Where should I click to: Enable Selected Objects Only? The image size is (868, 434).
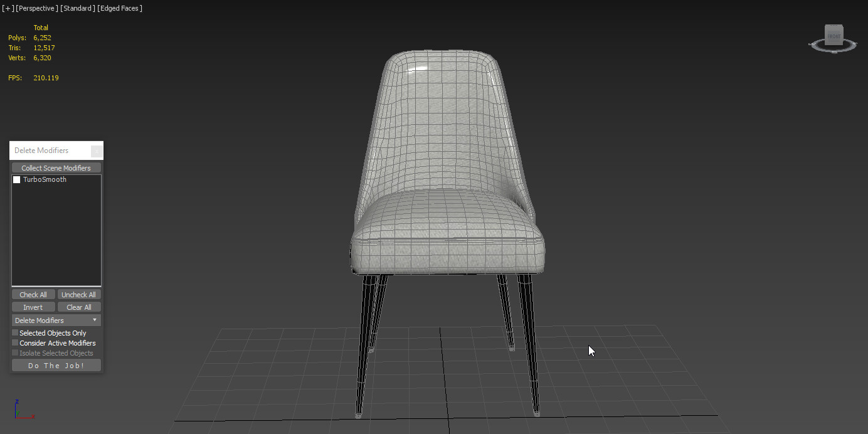[x=14, y=332]
